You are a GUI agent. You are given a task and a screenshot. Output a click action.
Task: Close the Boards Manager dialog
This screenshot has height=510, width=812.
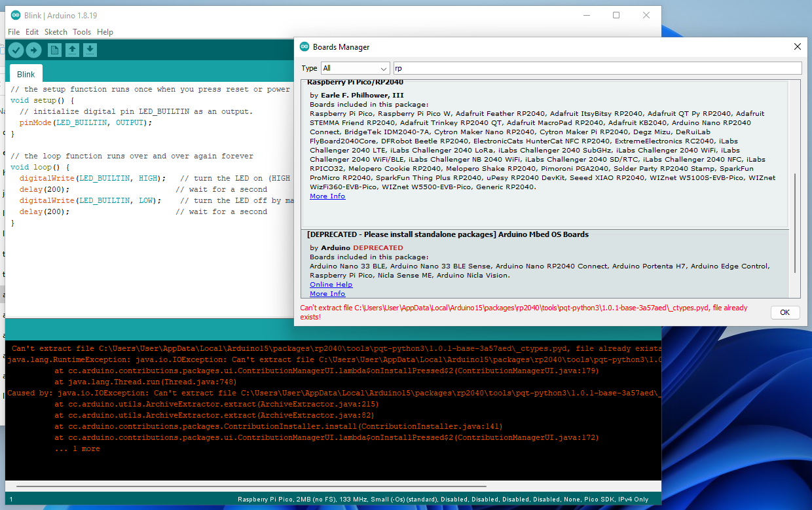(797, 46)
